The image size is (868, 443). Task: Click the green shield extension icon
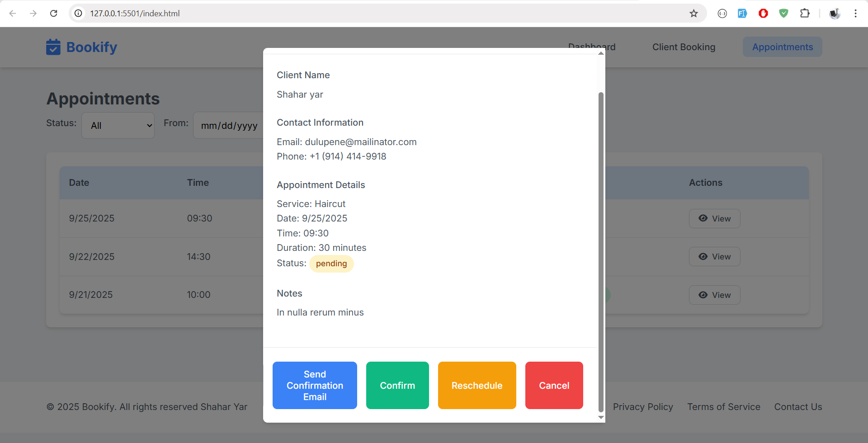point(784,14)
